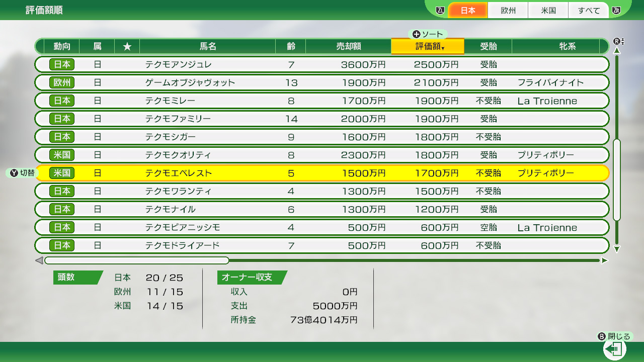The height and width of the screenshot is (362, 644).
Task: Click horizontal scrollbar right arrow
Action: point(605,260)
